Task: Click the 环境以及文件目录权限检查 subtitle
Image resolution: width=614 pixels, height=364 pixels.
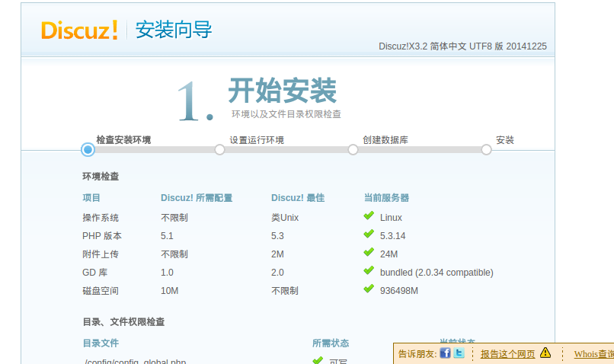Action: click(286, 114)
